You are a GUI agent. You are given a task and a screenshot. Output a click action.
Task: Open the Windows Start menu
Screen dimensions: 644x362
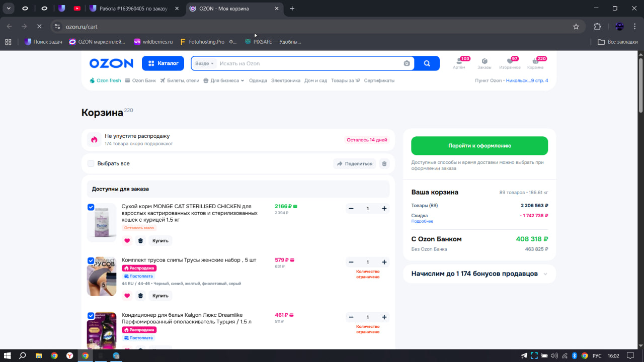tap(8, 355)
